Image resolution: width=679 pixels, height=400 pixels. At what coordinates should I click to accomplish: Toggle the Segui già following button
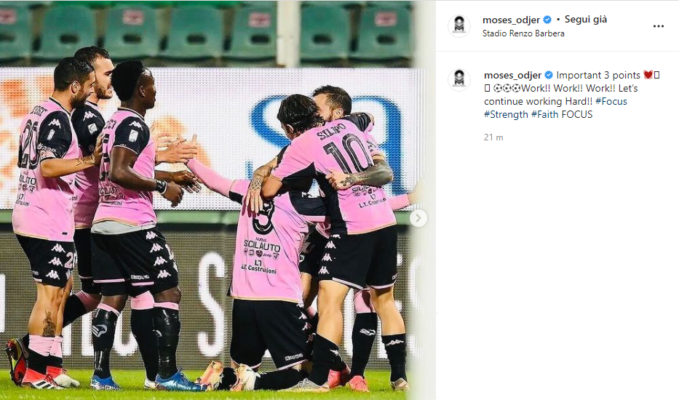[586, 19]
